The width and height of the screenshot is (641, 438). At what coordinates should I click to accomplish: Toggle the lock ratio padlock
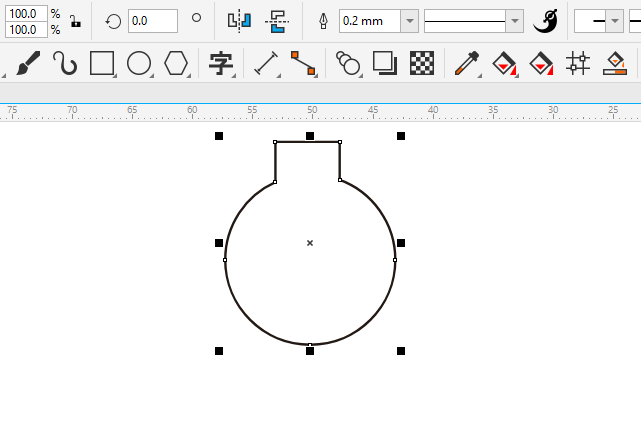(75, 21)
